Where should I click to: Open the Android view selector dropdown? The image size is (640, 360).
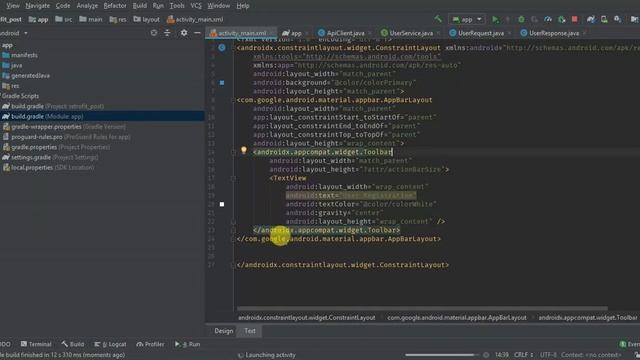click(14, 33)
